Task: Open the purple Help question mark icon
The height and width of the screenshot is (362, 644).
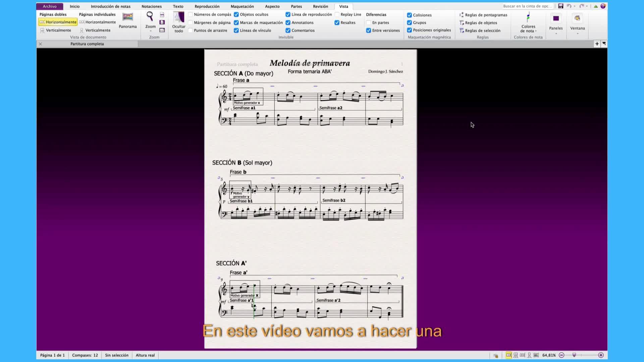Action: coord(603,6)
